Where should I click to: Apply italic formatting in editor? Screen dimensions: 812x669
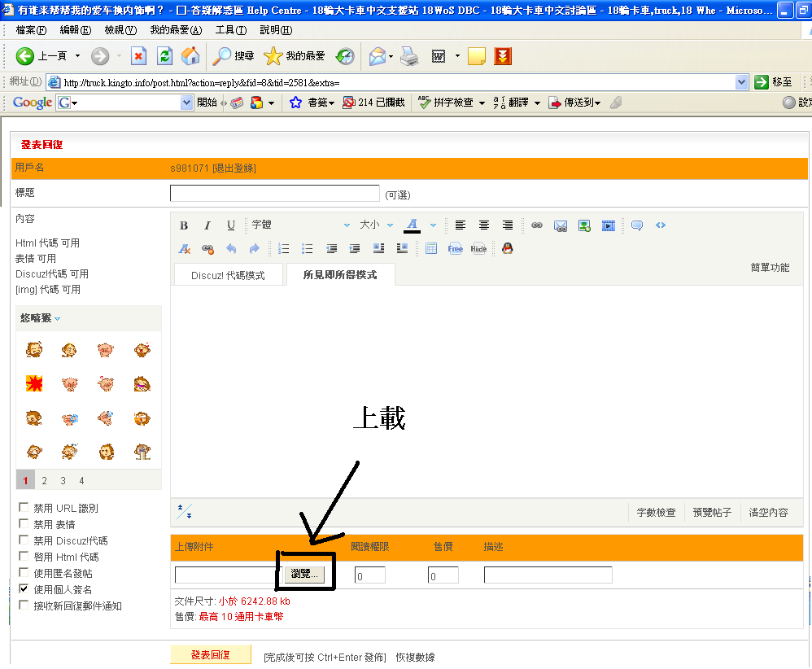click(207, 225)
